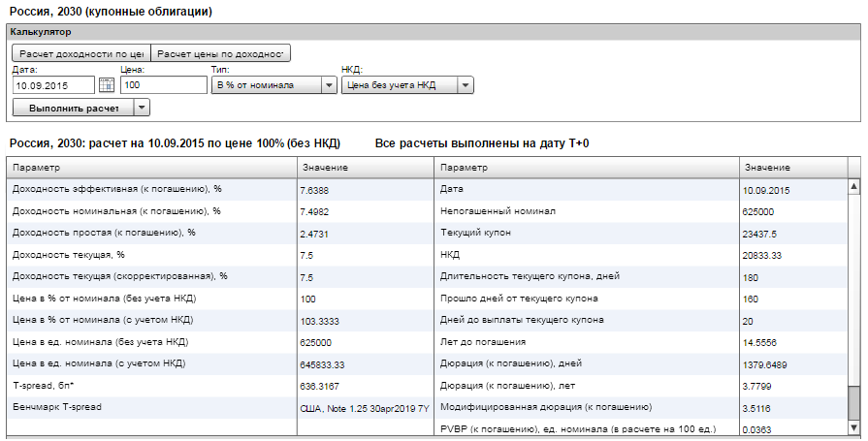Viewport: 868px width, 441px height.
Task: Click the left 'Значение' column header
Action: pos(365,168)
